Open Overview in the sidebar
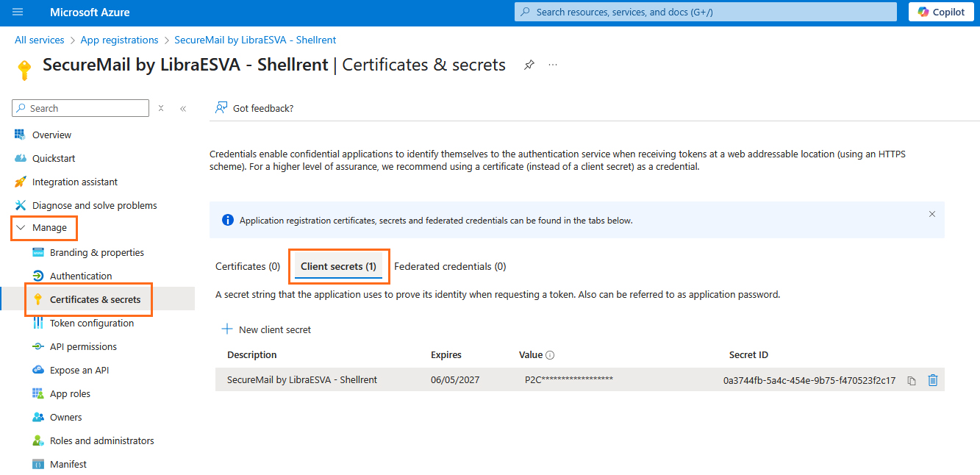980x475 pixels. coord(51,135)
